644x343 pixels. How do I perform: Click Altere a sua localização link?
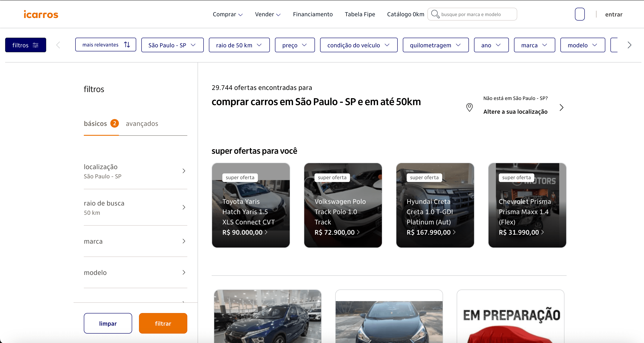(515, 112)
